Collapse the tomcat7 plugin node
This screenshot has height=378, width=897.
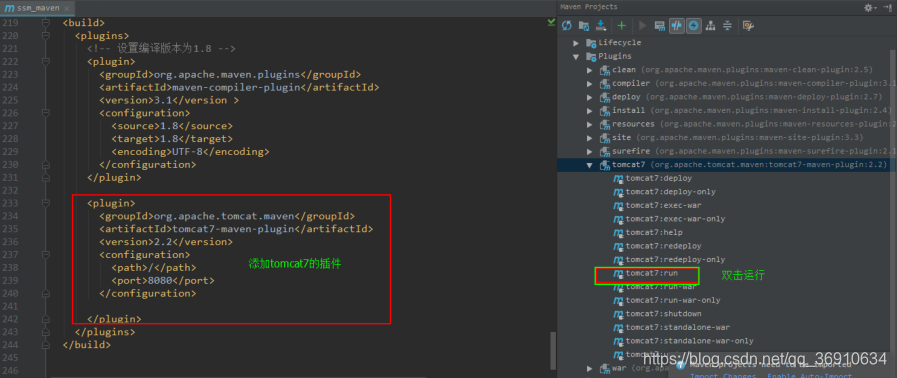click(590, 165)
